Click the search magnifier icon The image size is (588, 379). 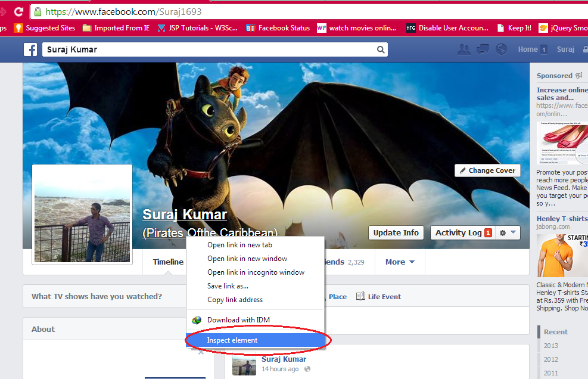381,49
